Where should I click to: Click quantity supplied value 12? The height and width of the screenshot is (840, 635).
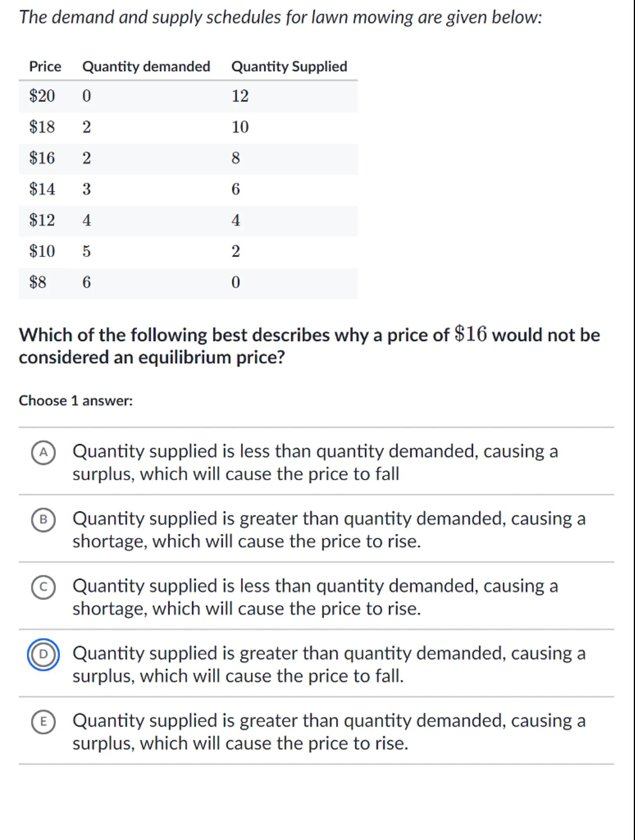240,96
